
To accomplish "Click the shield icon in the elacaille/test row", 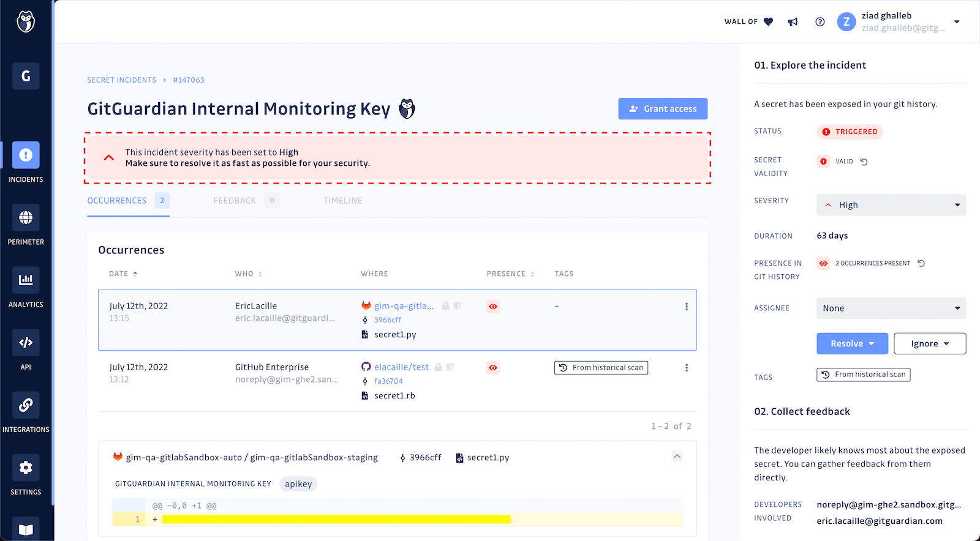I will point(450,367).
